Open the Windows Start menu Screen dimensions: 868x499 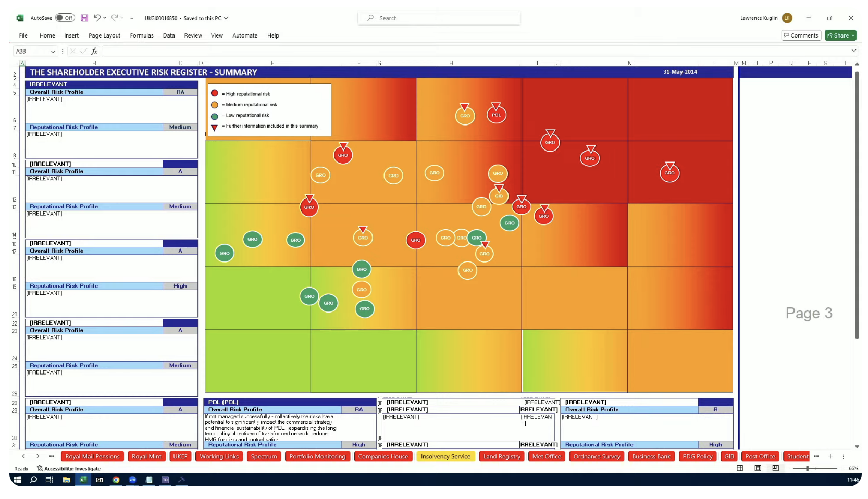17,480
